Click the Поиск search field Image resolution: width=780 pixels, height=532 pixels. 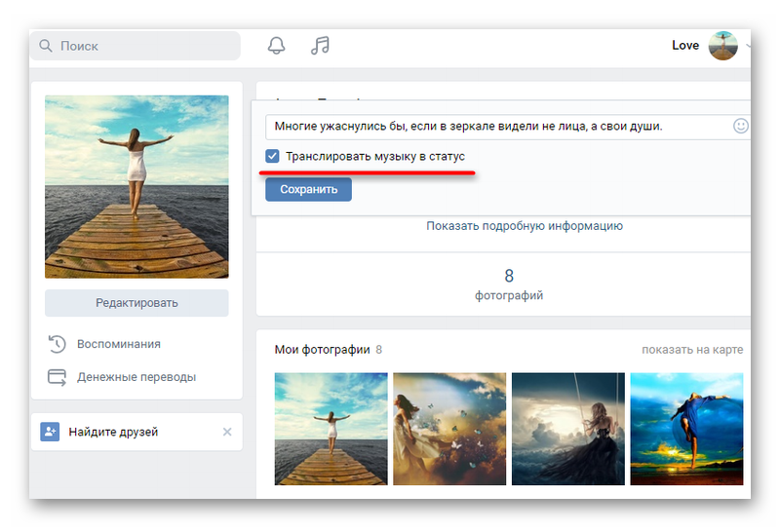(x=136, y=46)
